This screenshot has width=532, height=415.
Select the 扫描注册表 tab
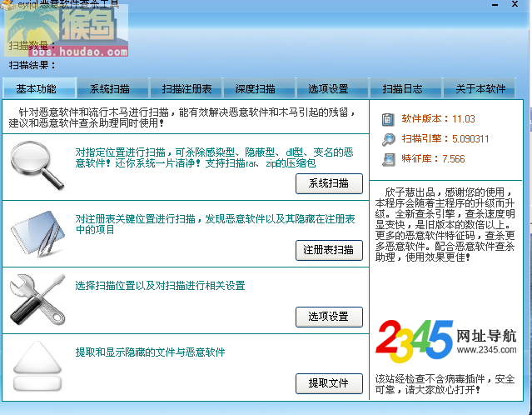point(186,88)
